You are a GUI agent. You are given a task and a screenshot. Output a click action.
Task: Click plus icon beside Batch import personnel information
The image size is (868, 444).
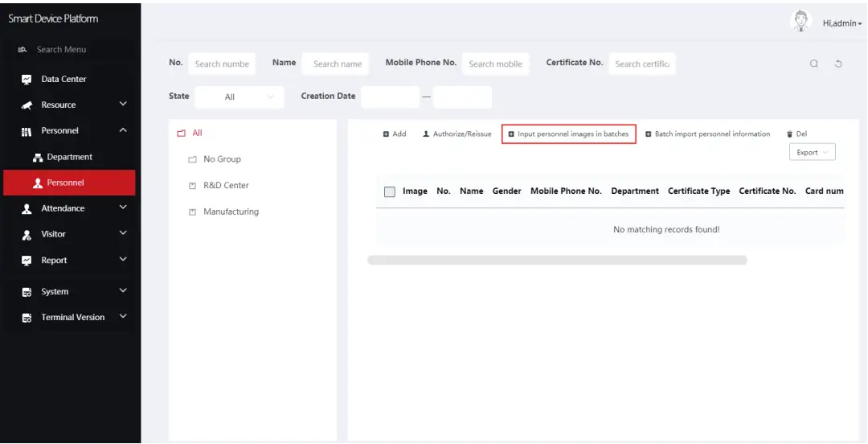pos(649,134)
